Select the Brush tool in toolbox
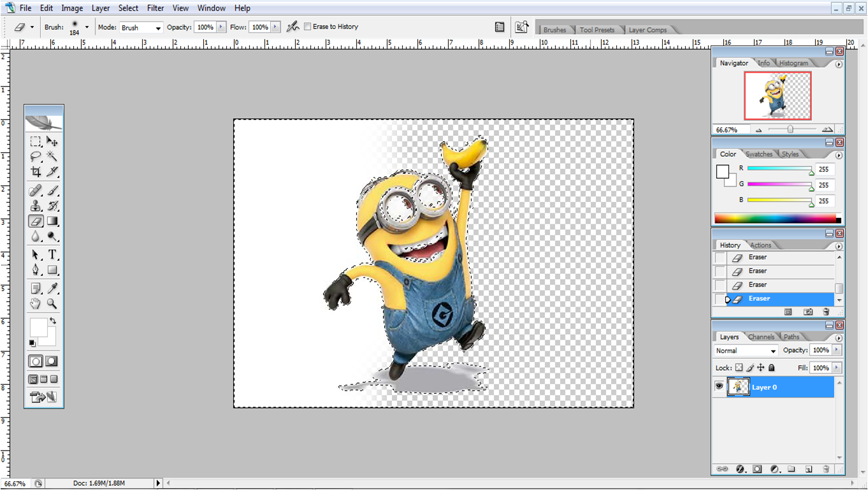This screenshot has height=490, width=868. click(x=52, y=191)
